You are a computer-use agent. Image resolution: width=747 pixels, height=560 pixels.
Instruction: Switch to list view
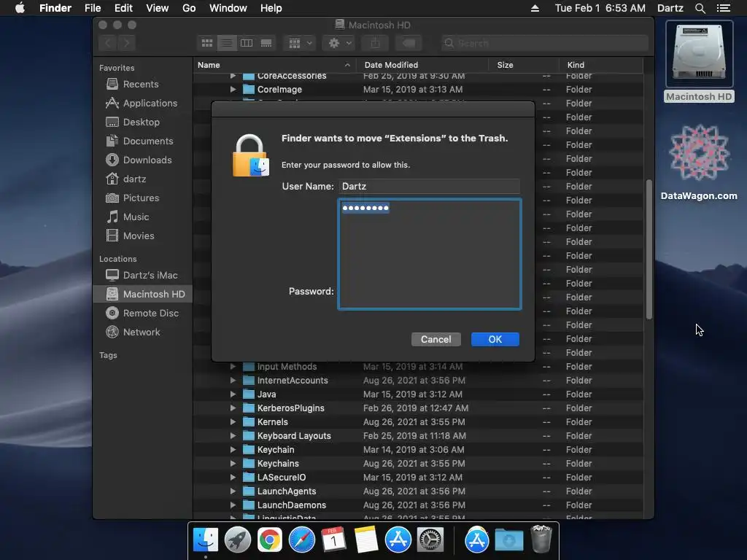tap(227, 43)
